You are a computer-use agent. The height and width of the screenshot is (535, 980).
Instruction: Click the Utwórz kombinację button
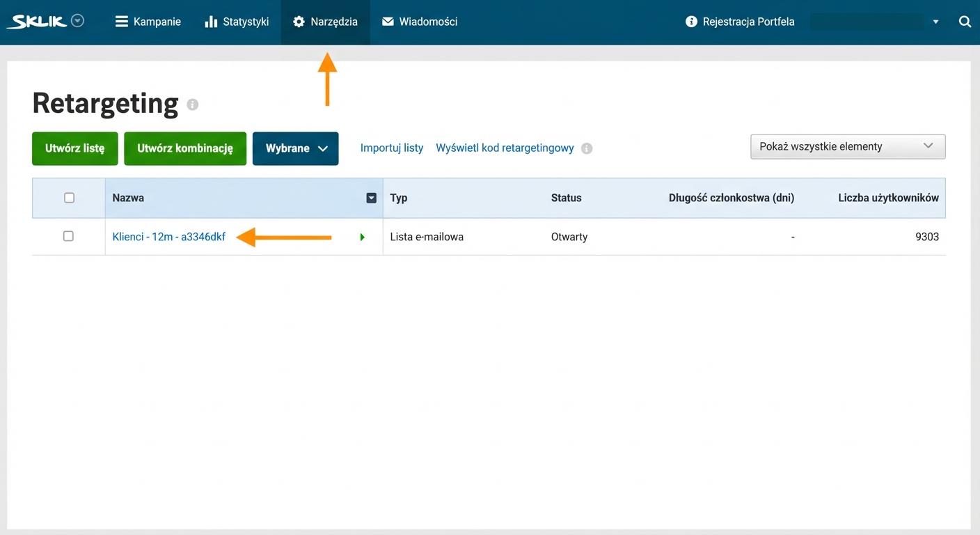coord(185,148)
